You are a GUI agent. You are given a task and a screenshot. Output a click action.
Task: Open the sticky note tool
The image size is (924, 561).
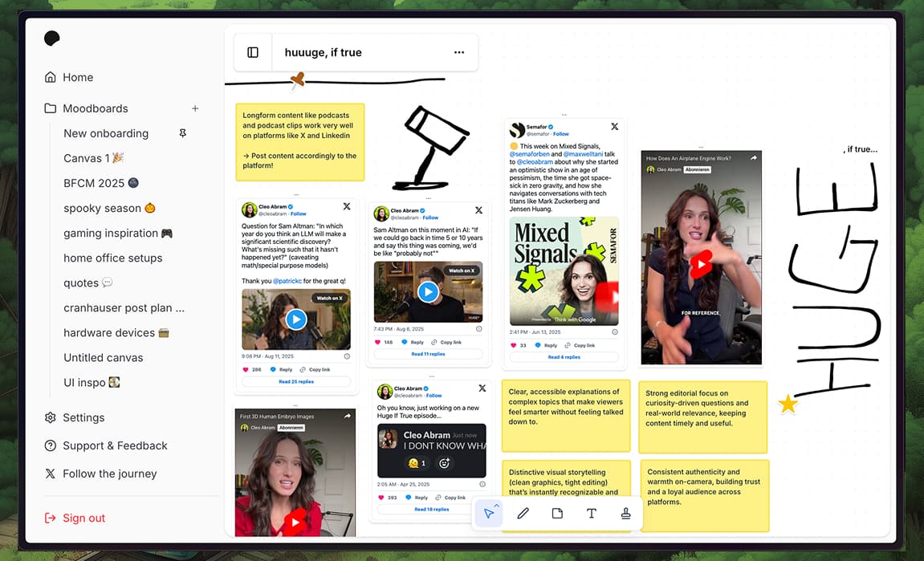coord(557,513)
